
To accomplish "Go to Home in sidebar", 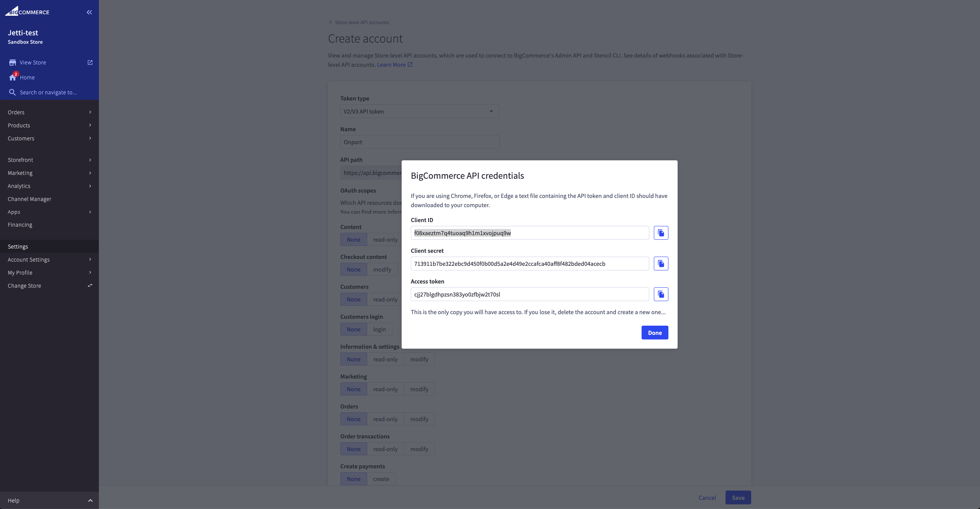I will coord(27,77).
